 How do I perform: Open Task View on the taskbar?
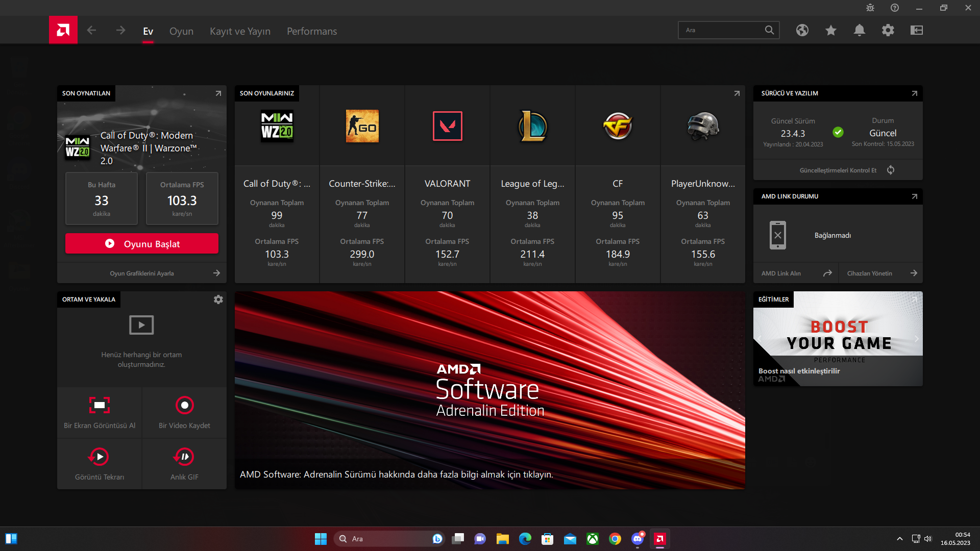(458, 539)
